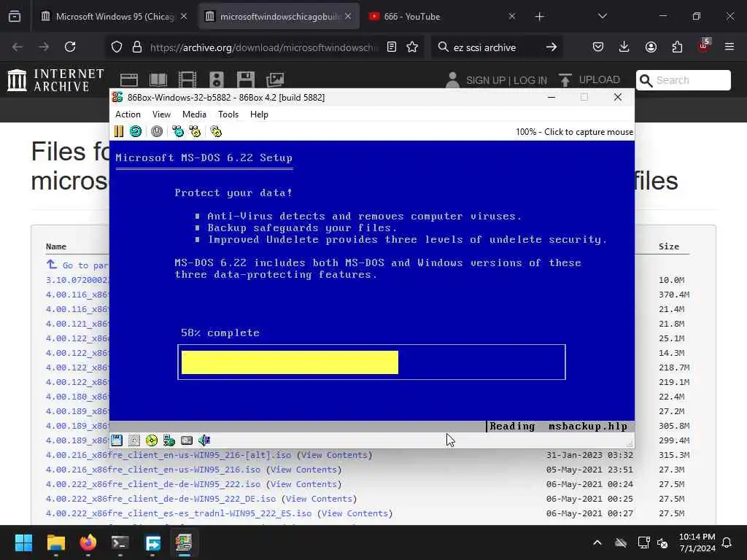Open 86Box settings gear icon
The height and width of the screenshot is (560, 747).
click(216, 131)
